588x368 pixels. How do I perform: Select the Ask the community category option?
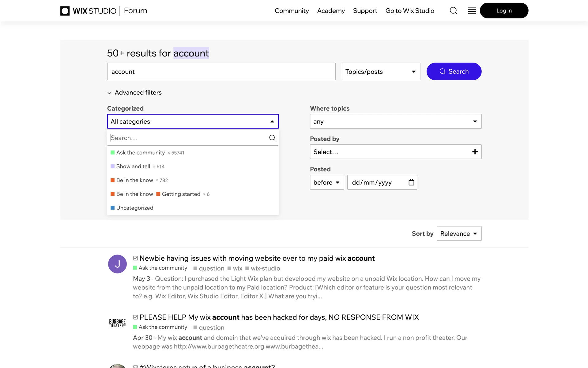pos(141,153)
